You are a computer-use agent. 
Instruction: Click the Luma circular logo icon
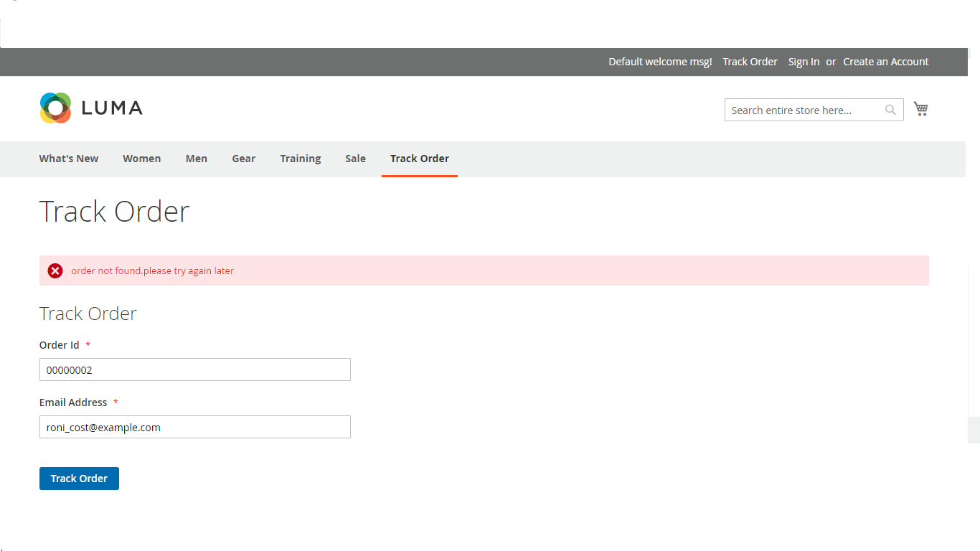pos(55,108)
